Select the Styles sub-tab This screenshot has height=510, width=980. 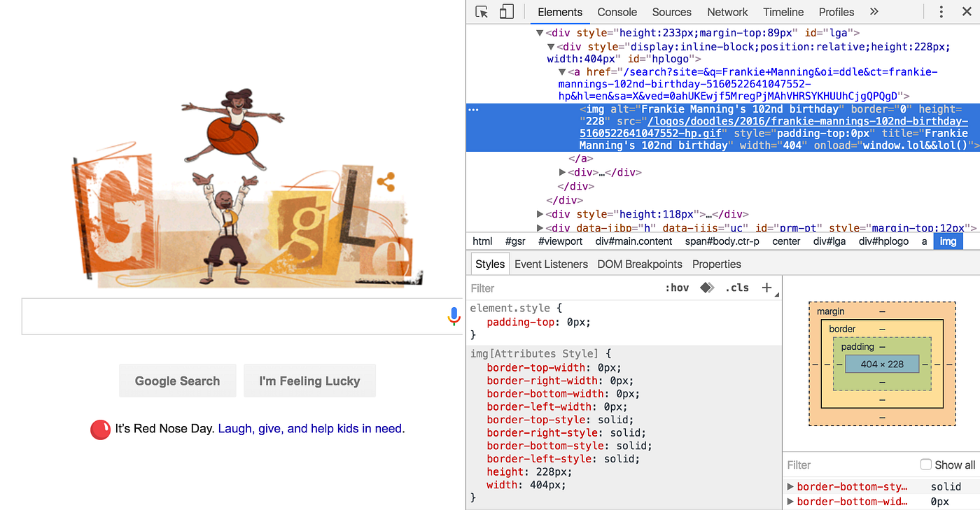pyautogui.click(x=490, y=264)
